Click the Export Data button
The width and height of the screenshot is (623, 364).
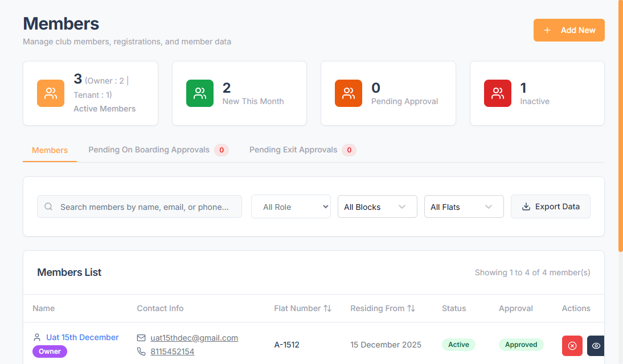550,206
